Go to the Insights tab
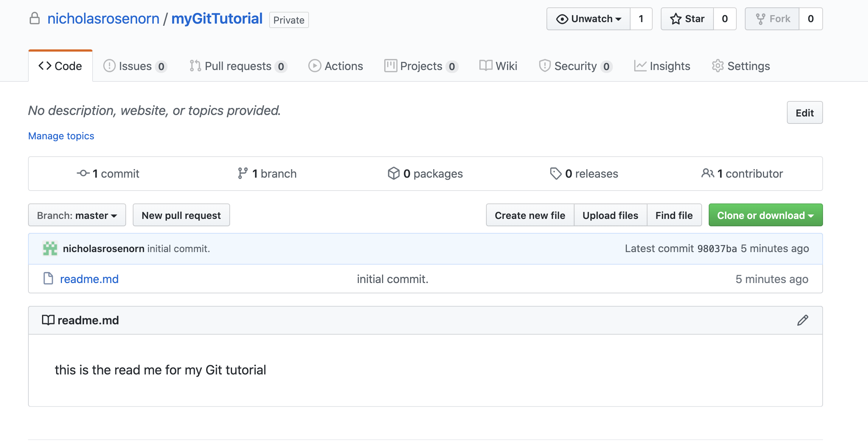 (662, 66)
